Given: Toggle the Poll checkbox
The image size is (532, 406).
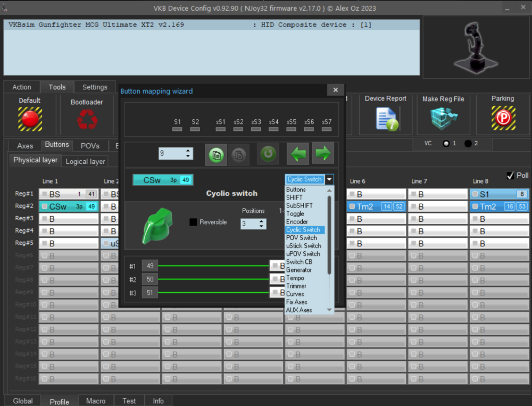Looking at the screenshot, I should pos(510,176).
